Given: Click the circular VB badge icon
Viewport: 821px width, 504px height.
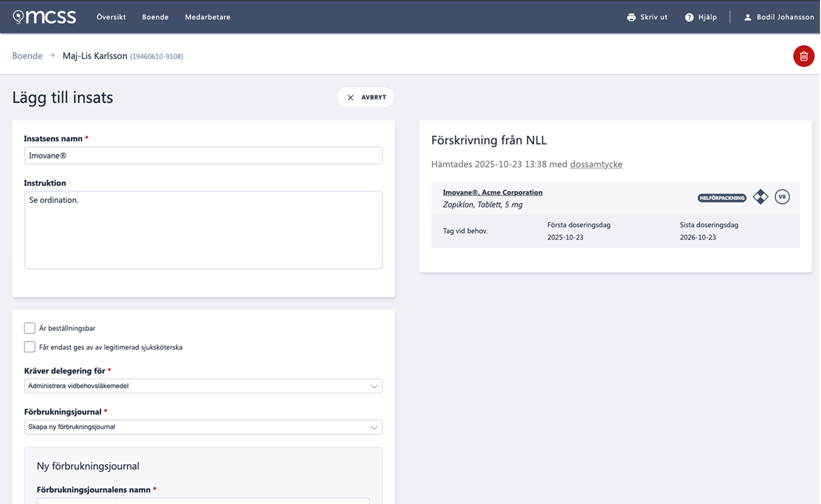Looking at the screenshot, I should 782,197.
